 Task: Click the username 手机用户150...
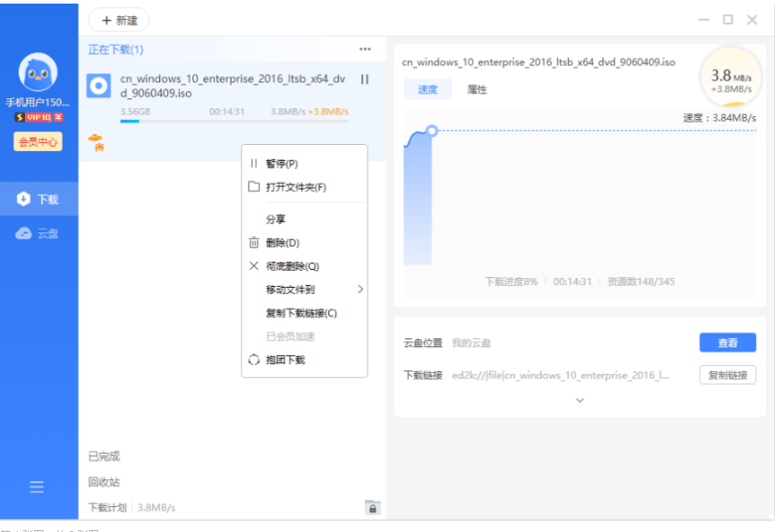38,103
